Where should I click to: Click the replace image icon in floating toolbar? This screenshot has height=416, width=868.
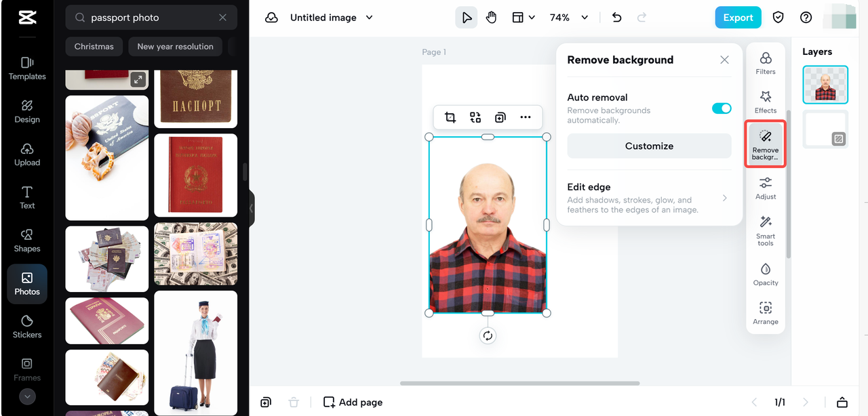tap(475, 117)
